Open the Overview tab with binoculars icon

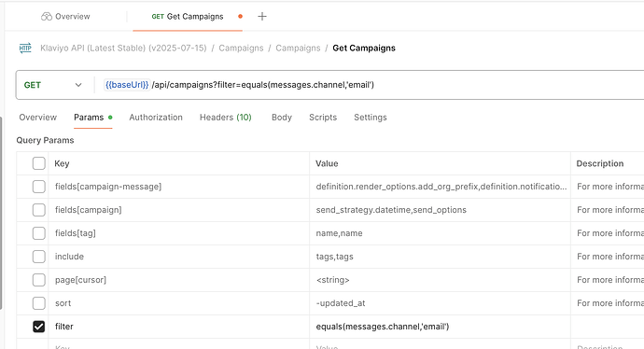[65, 17]
